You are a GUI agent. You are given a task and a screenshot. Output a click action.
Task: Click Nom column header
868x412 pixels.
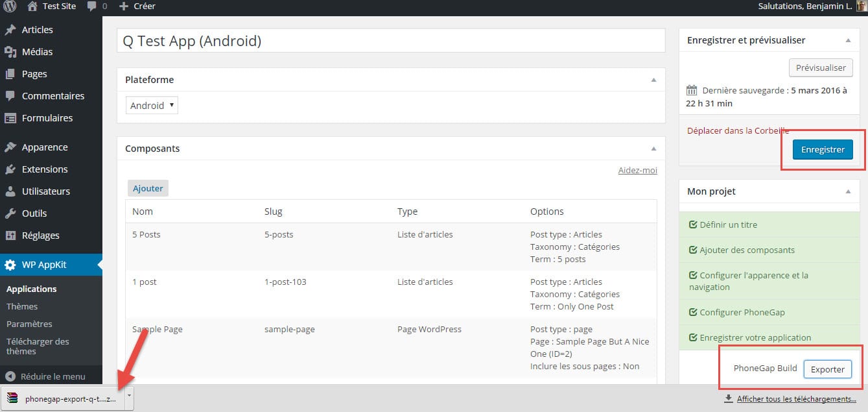[x=143, y=211]
